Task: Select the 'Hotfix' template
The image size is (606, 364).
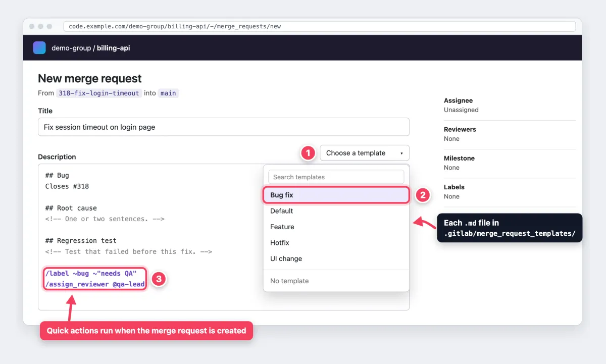Action: coord(336,243)
